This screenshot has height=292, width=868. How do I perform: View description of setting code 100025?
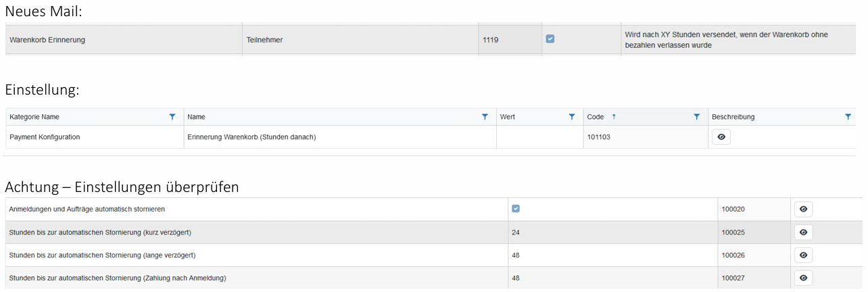pyautogui.click(x=803, y=233)
